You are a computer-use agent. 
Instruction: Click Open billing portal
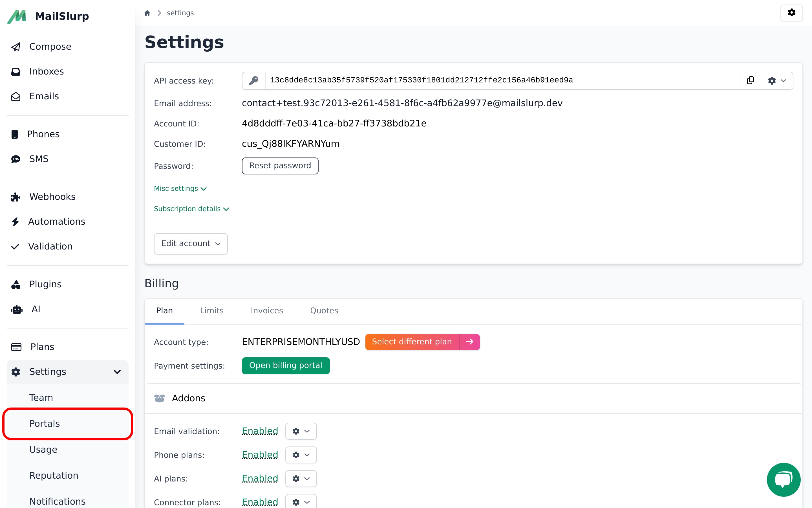[286, 365]
